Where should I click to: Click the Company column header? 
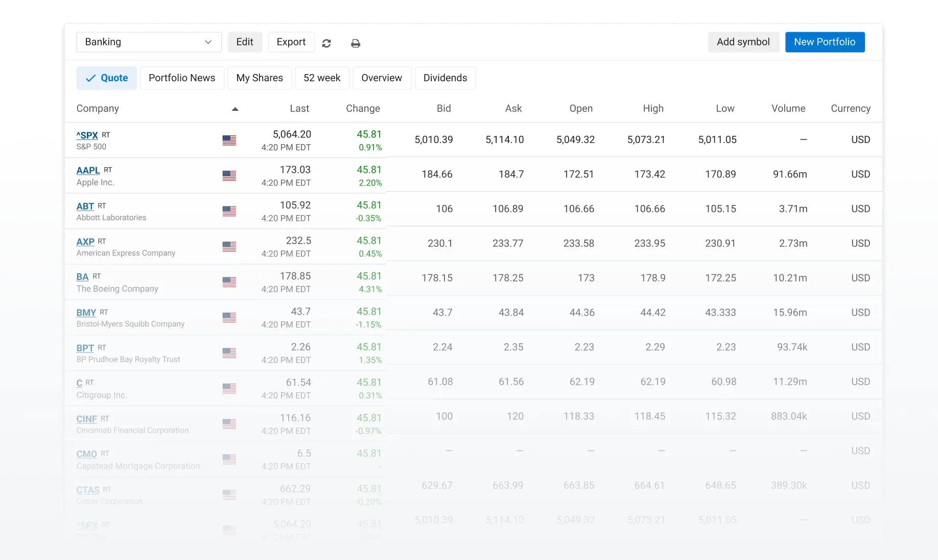pyautogui.click(x=98, y=108)
